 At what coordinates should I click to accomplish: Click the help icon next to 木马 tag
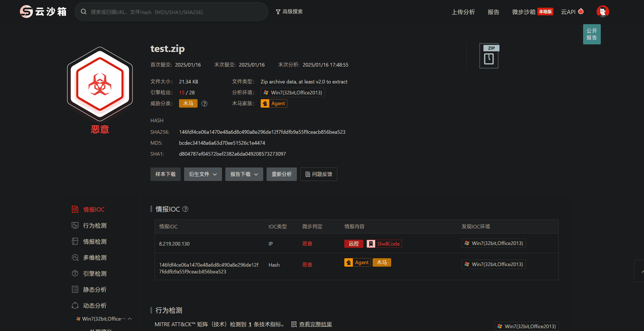click(205, 104)
